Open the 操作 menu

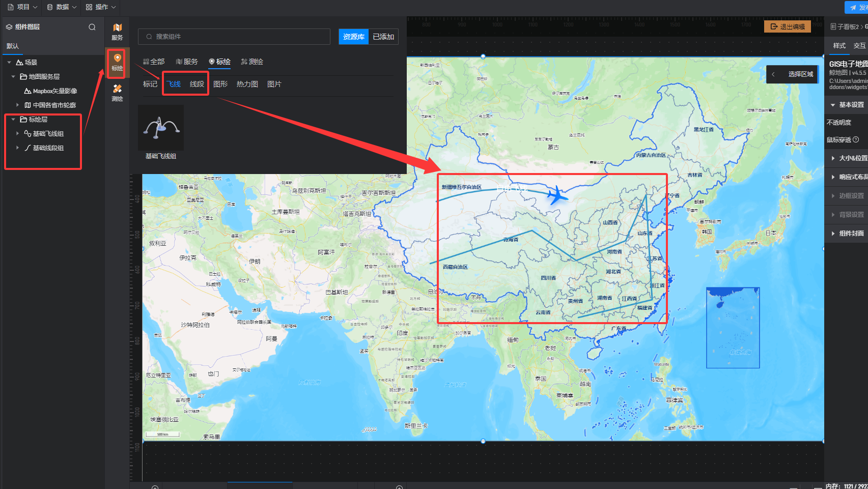pos(101,7)
